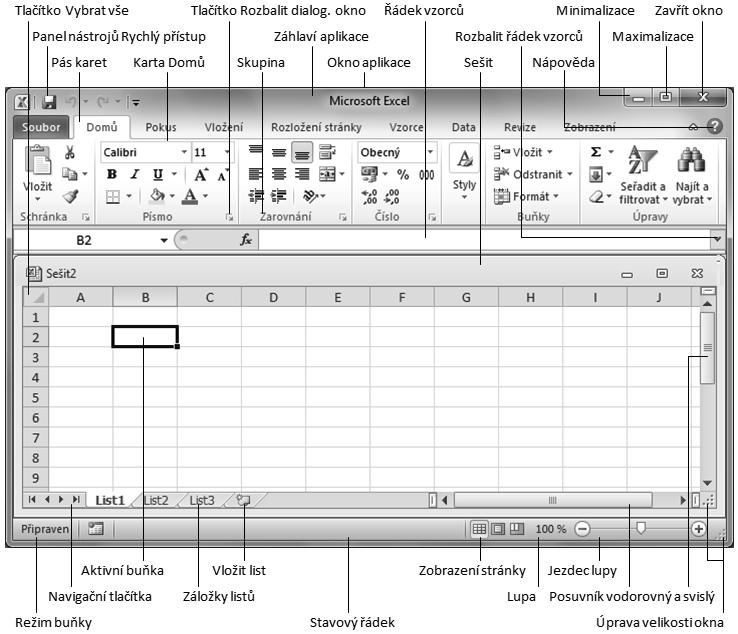
Task: Click the Help question mark icon
Action: coord(714,126)
